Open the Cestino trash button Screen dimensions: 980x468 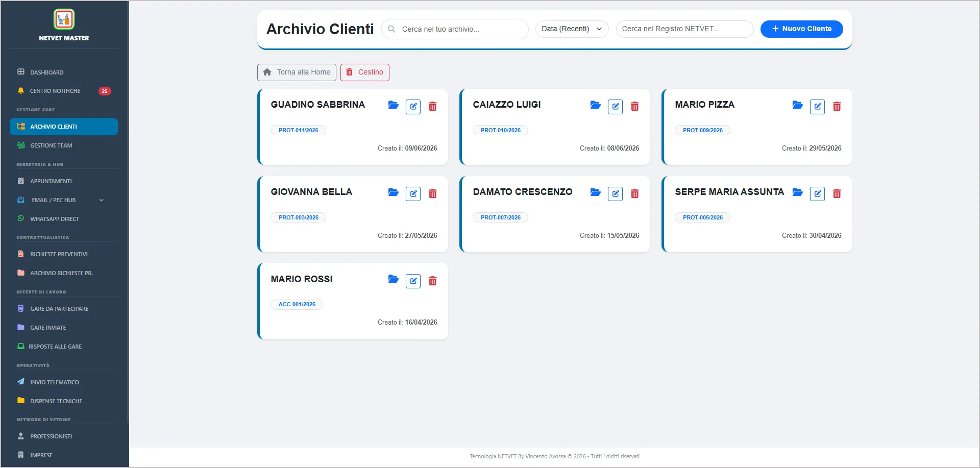[x=365, y=72]
